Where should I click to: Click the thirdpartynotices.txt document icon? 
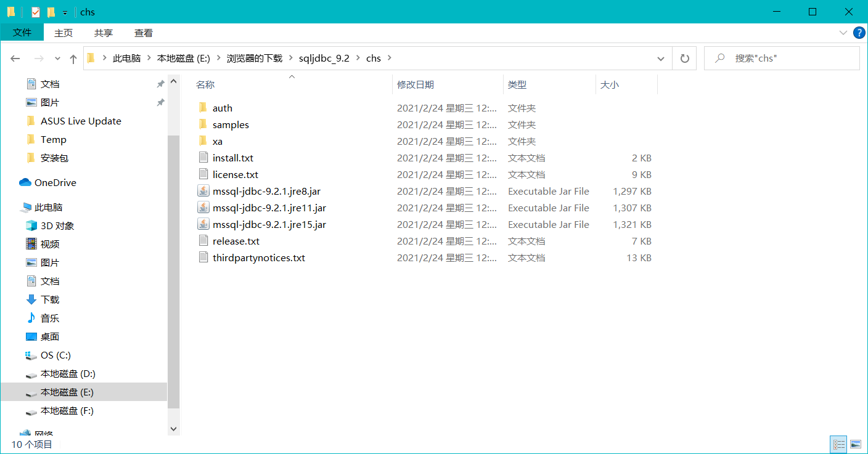click(203, 257)
